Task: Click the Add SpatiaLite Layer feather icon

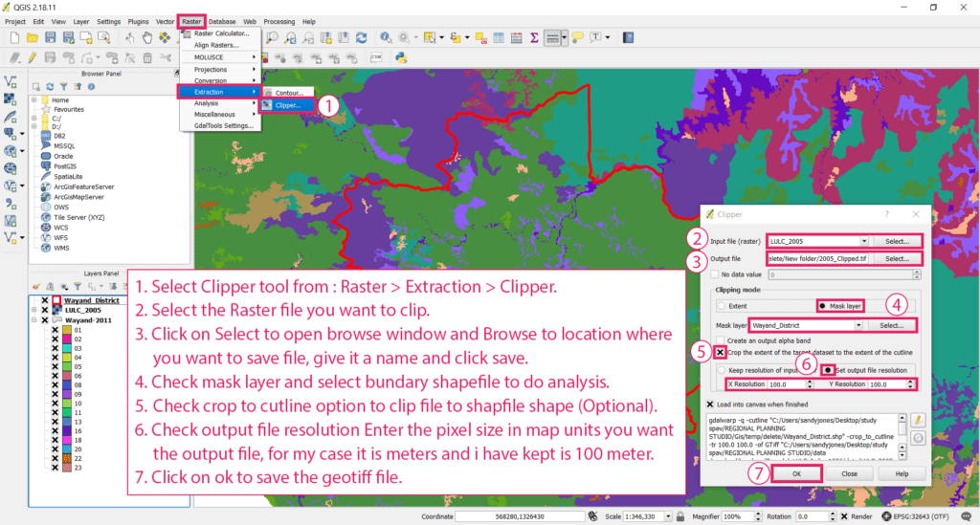Action: point(10,116)
